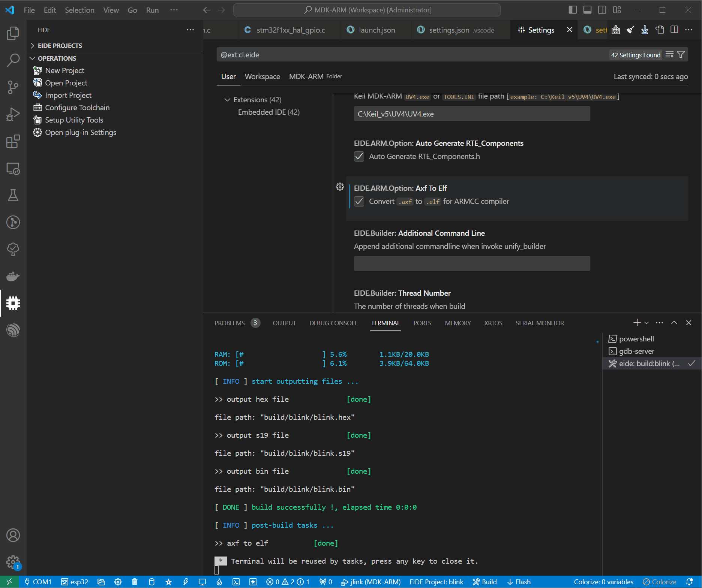Collapse the Extensions (42) tree node
This screenshot has width=702, height=588.
(x=227, y=100)
